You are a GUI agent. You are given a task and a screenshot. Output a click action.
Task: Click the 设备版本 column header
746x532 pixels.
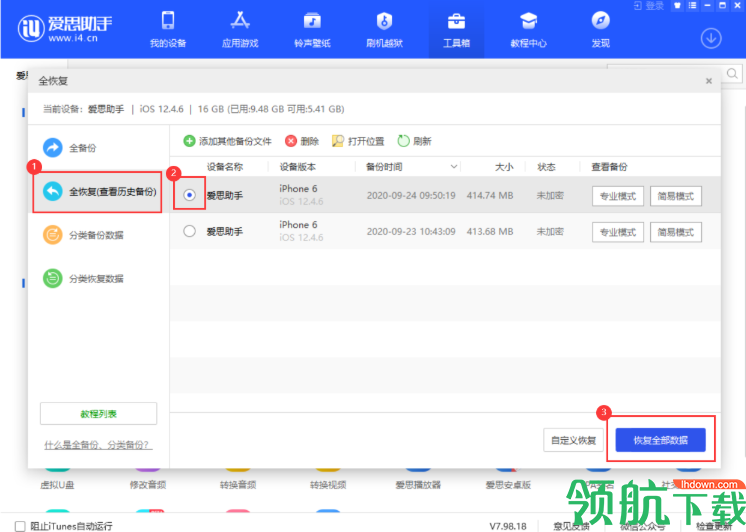click(x=297, y=167)
